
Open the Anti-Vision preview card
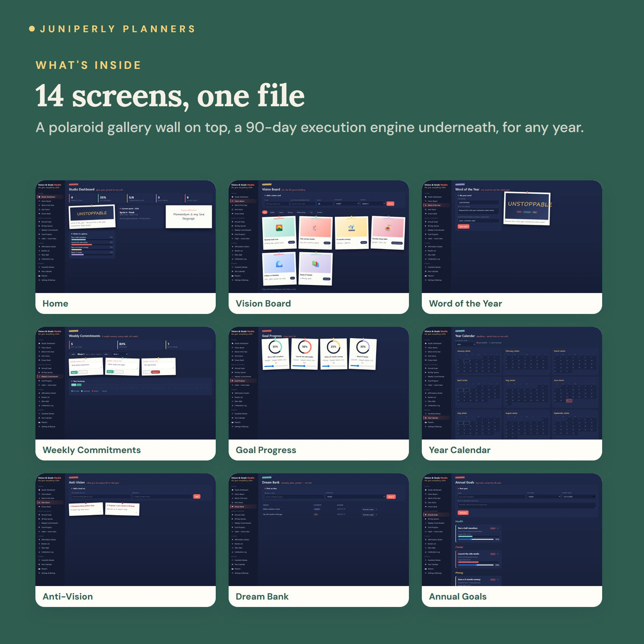(126, 540)
